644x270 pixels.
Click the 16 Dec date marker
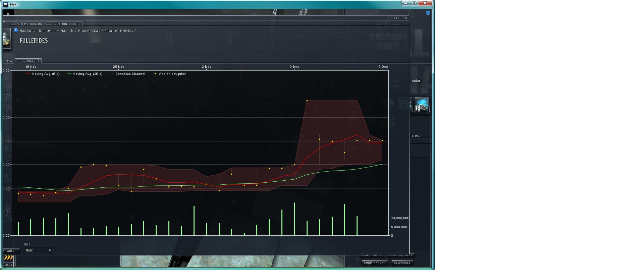[382, 67]
